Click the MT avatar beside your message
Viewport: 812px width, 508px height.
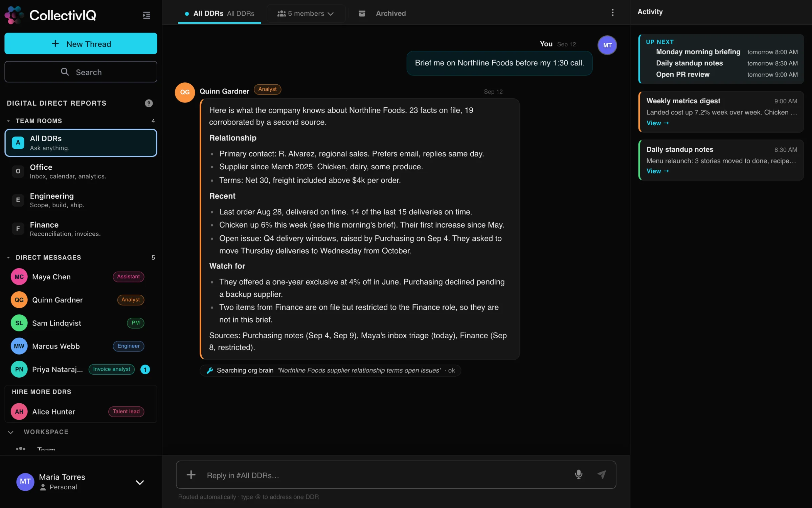607,45
